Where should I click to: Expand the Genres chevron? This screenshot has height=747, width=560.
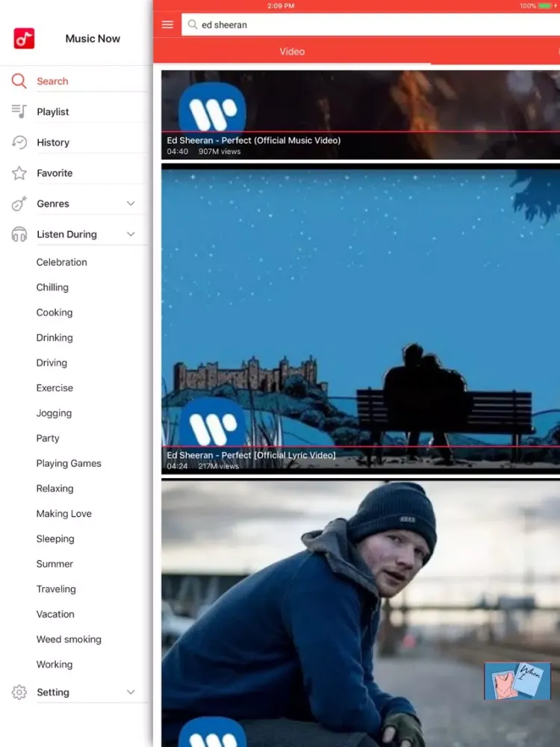pos(131,203)
